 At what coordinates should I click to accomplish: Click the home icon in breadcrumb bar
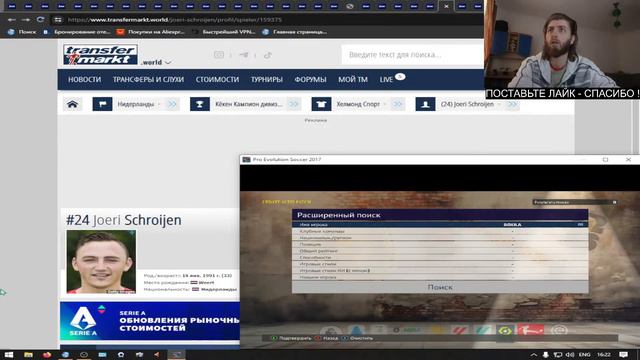pyautogui.click(x=72, y=104)
